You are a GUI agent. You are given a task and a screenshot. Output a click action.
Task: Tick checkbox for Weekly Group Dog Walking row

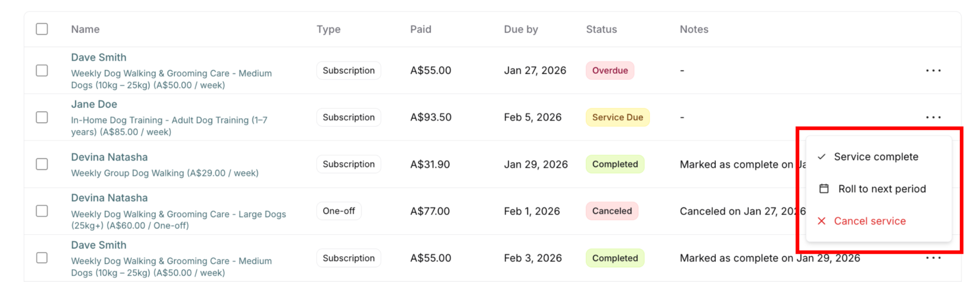tap(42, 164)
